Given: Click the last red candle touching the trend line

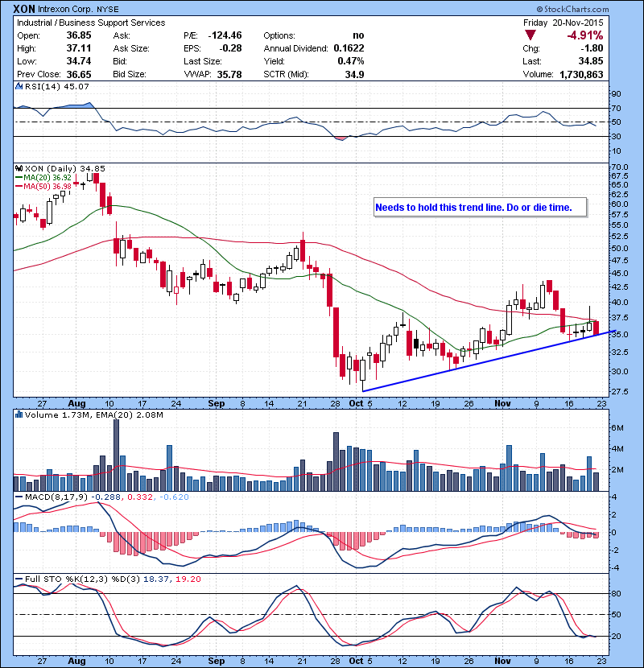Looking at the screenshot, I should tap(596, 328).
